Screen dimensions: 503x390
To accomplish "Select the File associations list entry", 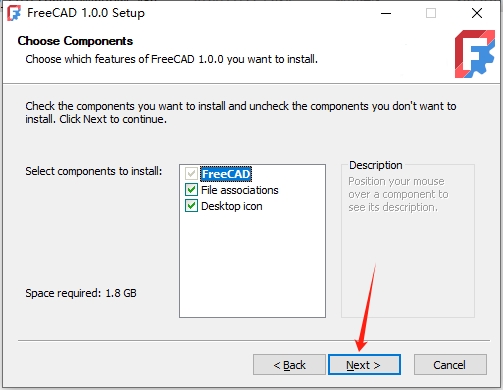I will (240, 190).
